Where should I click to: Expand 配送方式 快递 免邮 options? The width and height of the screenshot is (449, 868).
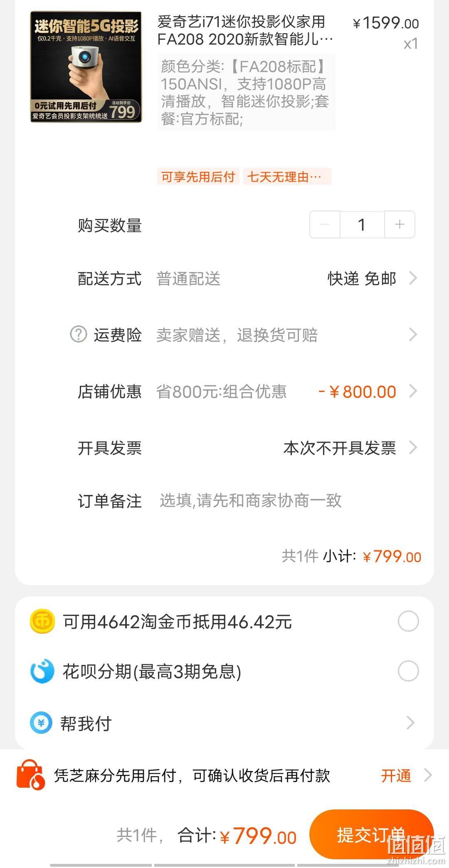[x=413, y=278]
